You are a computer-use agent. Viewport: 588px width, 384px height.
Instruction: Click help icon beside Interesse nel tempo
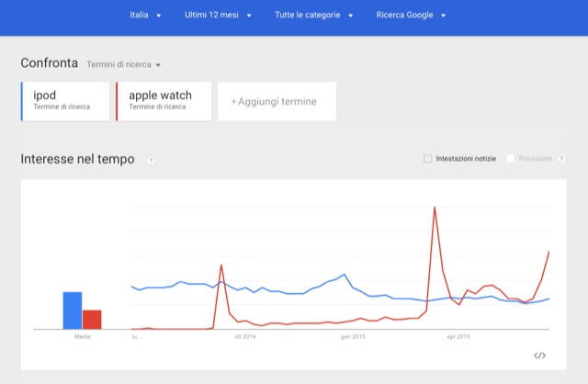tap(151, 161)
